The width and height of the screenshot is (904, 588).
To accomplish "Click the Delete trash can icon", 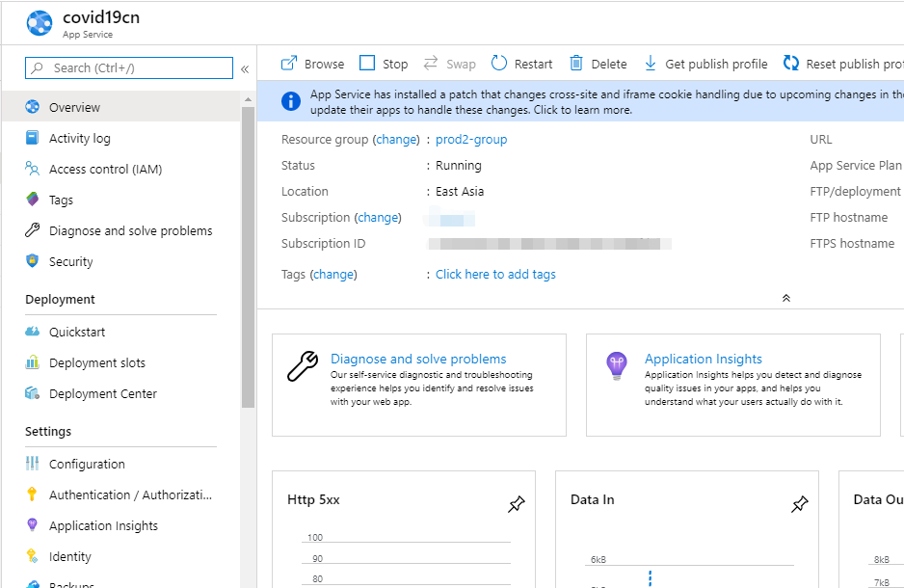I will [576, 63].
